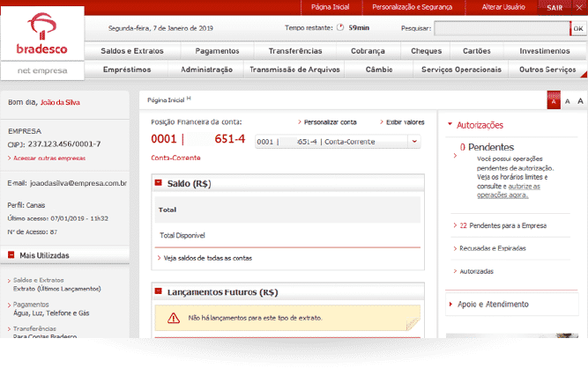Open Água, Luz, Telefone e Gás shortcut
588x368 pixels.
(x=51, y=313)
